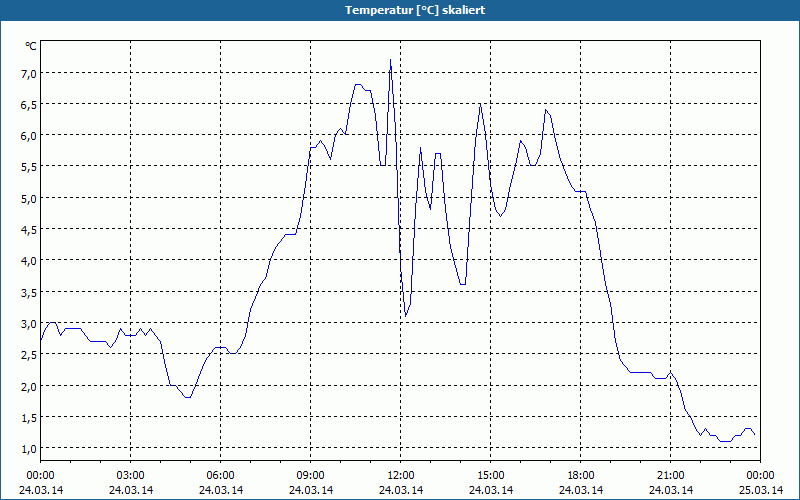Click the 21:00 time label
800x500 pixels.
670,476
